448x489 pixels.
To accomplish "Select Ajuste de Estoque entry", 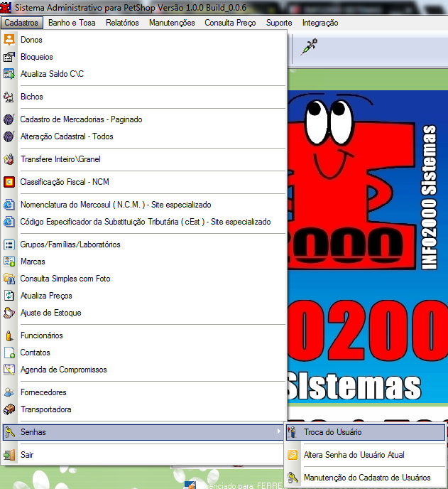I will 144,313.
